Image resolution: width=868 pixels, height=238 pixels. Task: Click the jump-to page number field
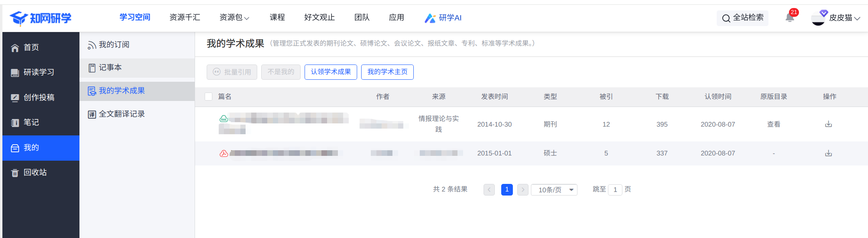coord(615,190)
